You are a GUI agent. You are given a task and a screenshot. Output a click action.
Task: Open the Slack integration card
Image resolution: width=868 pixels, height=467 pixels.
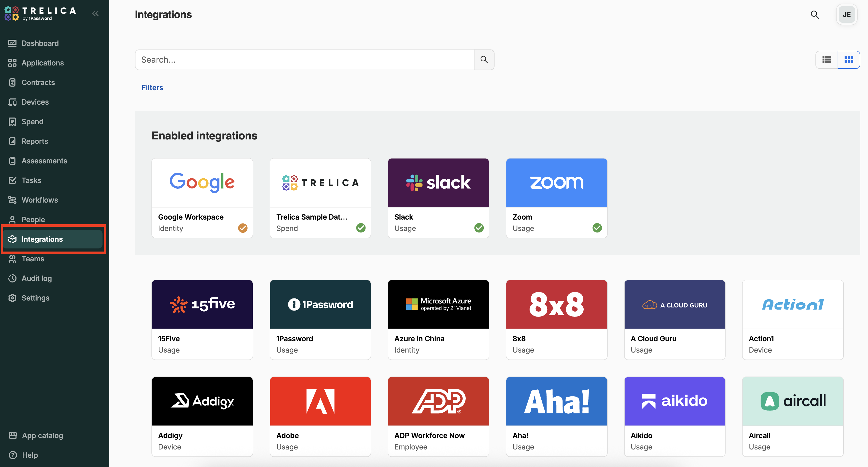(438, 198)
